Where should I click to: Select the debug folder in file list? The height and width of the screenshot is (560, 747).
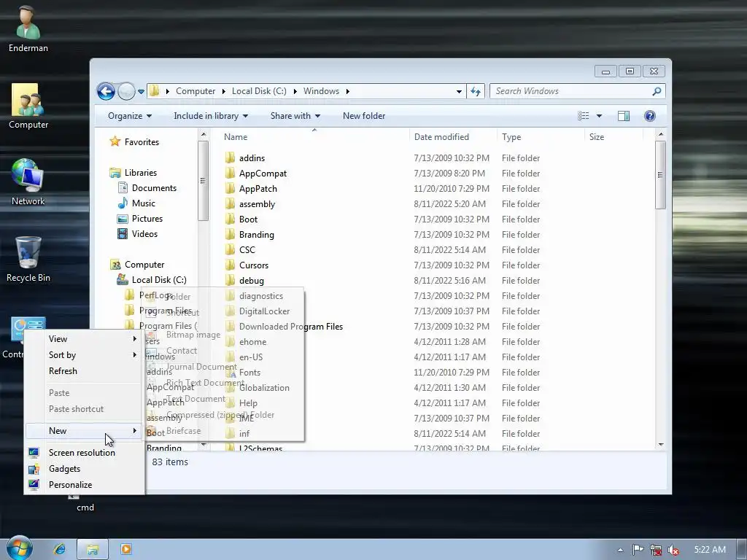(x=251, y=281)
